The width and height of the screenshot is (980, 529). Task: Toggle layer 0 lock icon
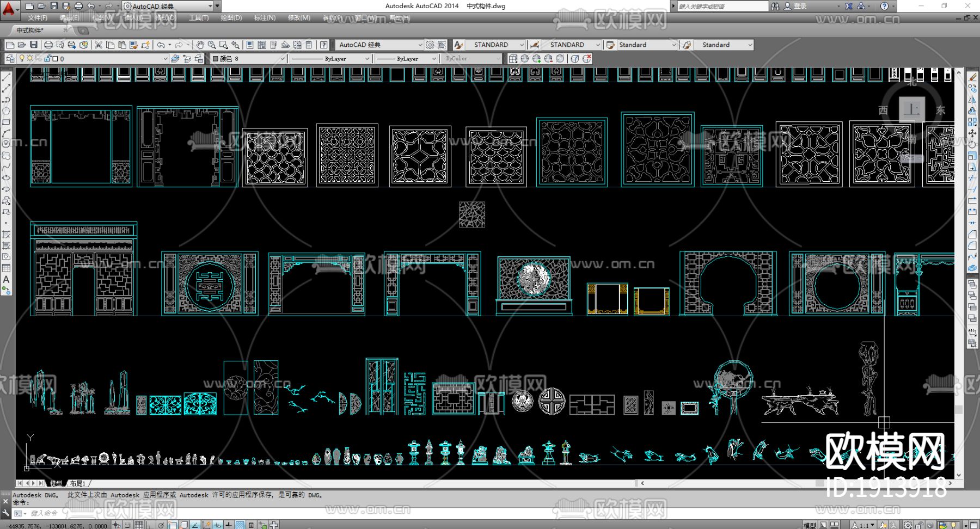pyautogui.click(x=47, y=59)
